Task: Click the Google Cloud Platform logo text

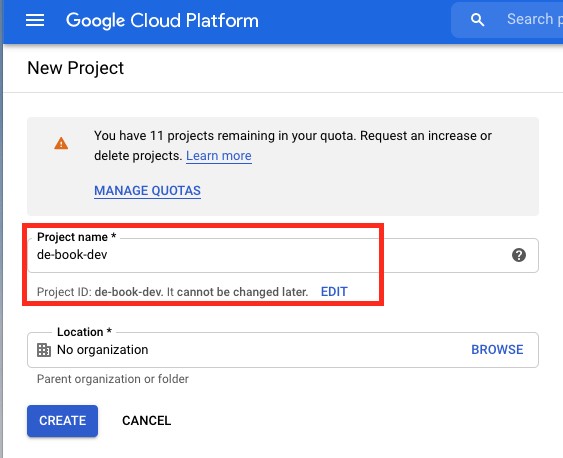Action: (x=162, y=20)
